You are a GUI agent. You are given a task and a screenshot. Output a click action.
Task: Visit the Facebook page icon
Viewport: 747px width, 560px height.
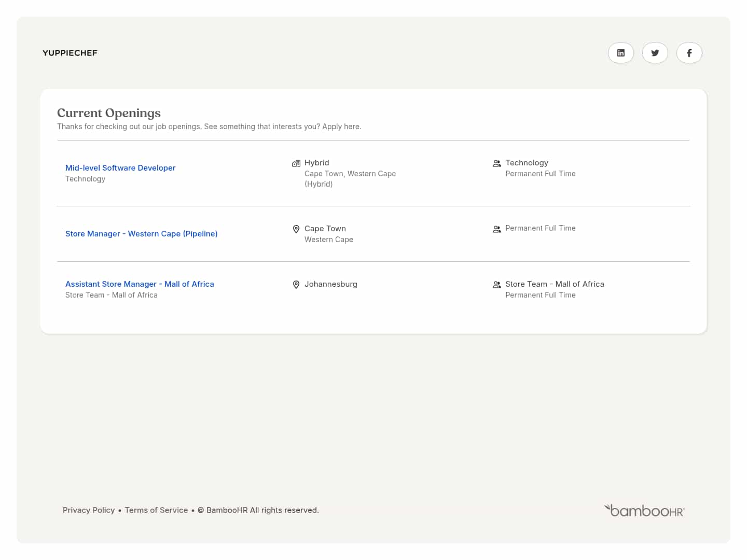pos(689,53)
